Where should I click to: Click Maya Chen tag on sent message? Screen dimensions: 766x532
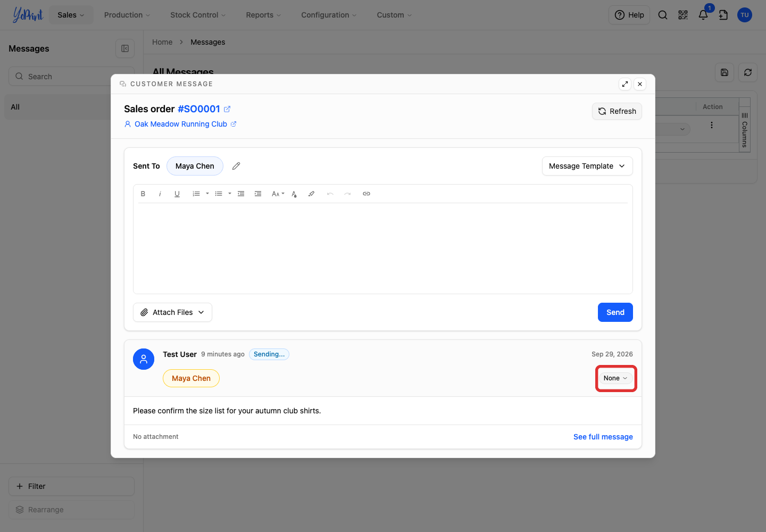coord(191,378)
